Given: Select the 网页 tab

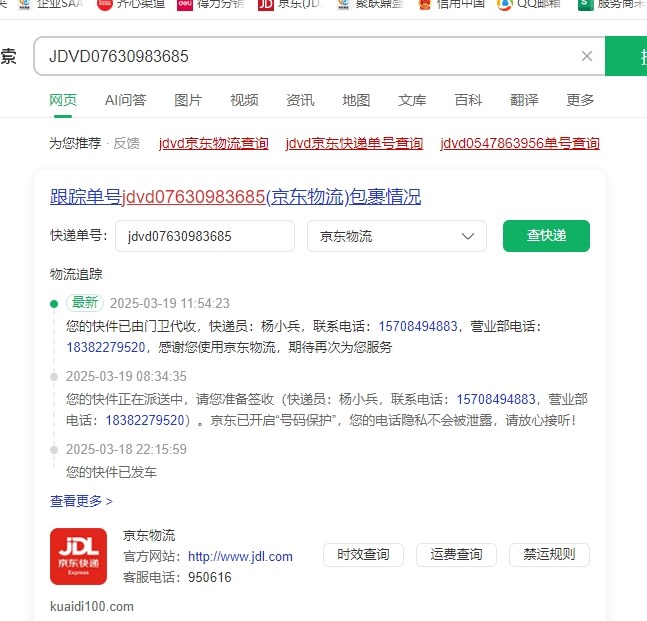Looking at the screenshot, I should click(x=63, y=100).
